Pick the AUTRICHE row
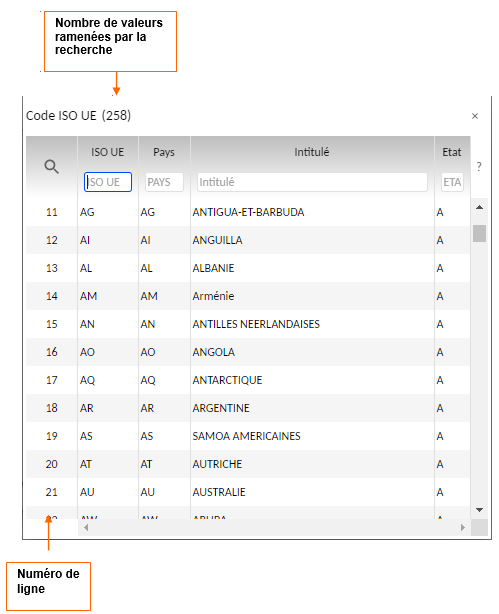 (x=248, y=464)
